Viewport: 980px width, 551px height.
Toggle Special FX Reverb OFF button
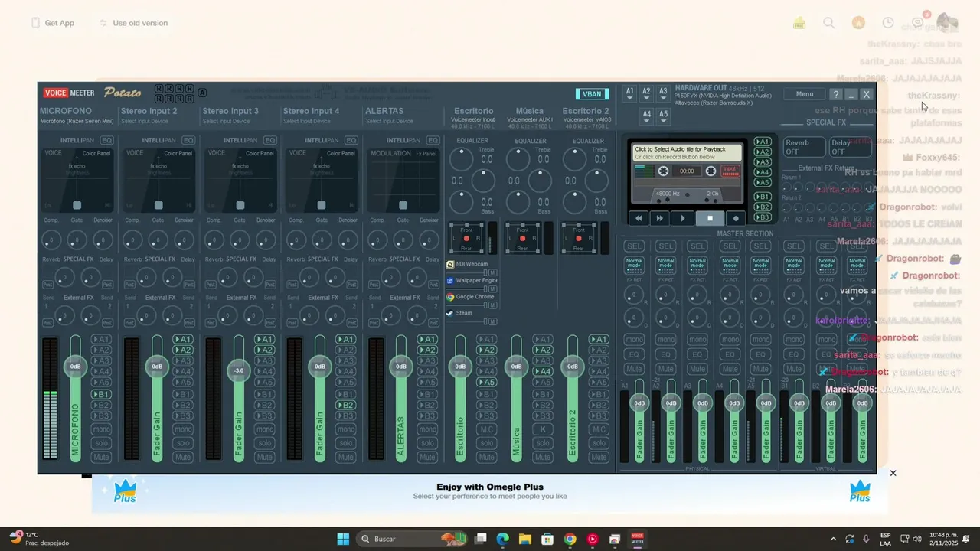coord(803,147)
